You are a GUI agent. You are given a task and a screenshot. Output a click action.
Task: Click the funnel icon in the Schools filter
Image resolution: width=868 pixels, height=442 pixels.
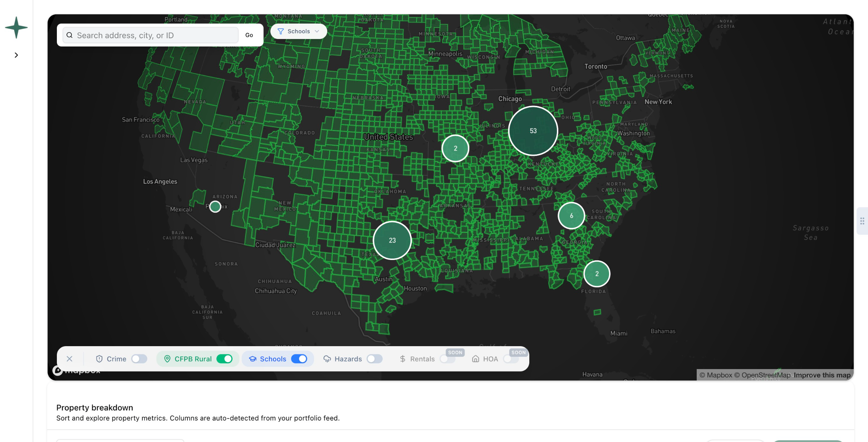[x=281, y=31]
